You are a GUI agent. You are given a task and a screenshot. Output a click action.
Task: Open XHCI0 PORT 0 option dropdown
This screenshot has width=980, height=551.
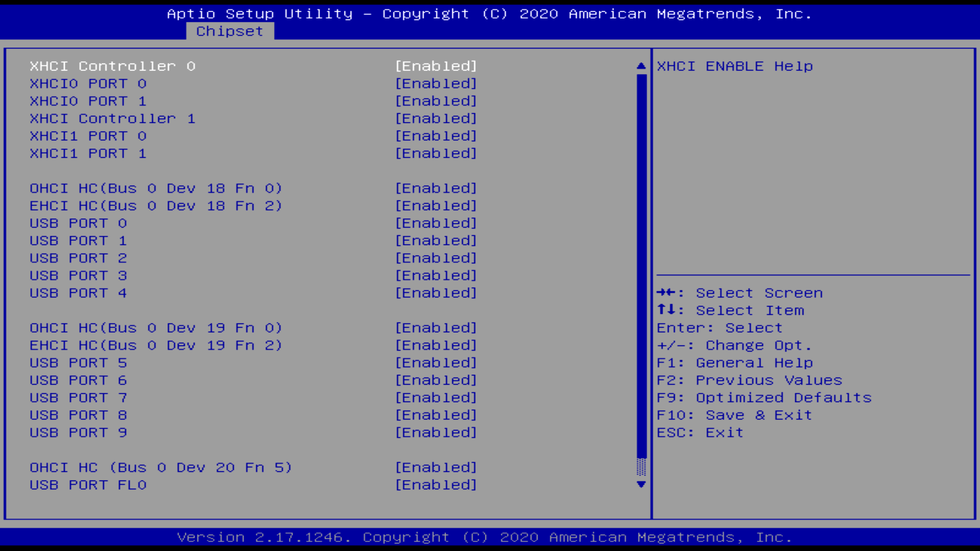tap(436, 84)
